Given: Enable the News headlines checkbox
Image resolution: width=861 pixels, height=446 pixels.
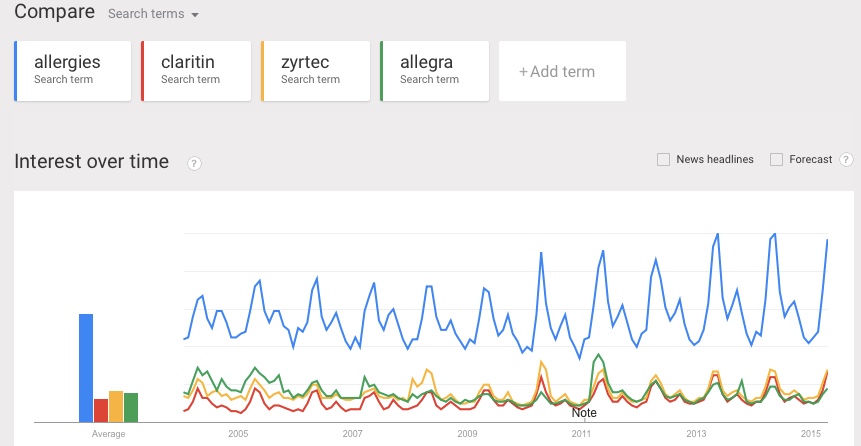Looking at the screenshot, I should coord(663,160).
